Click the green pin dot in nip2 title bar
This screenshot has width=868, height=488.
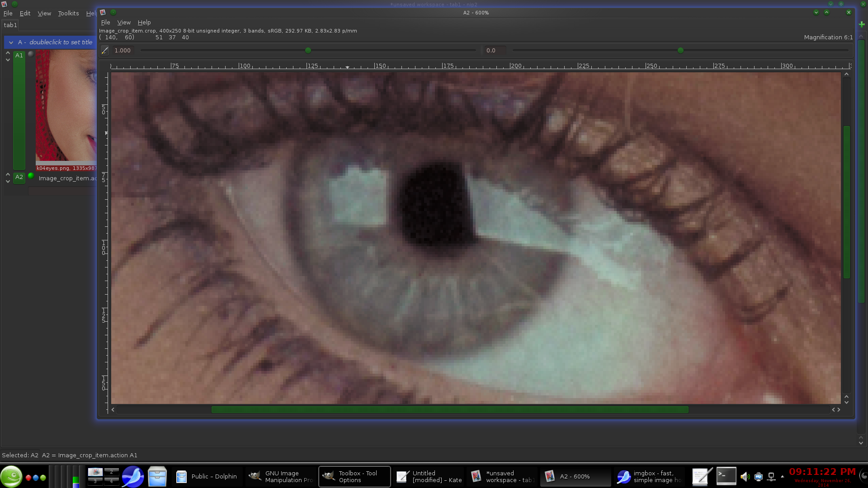click(15, 4)
